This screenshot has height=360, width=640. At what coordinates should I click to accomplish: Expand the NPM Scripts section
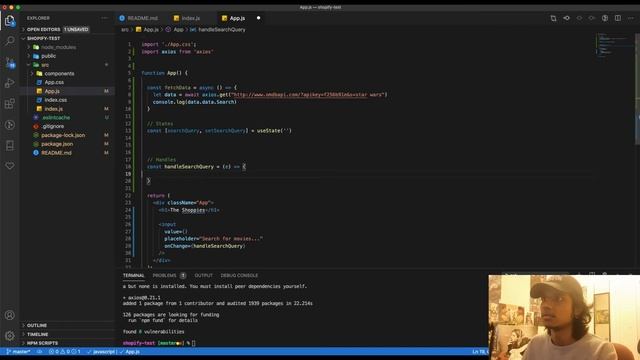pyautogui.click(x=68, y=343)
